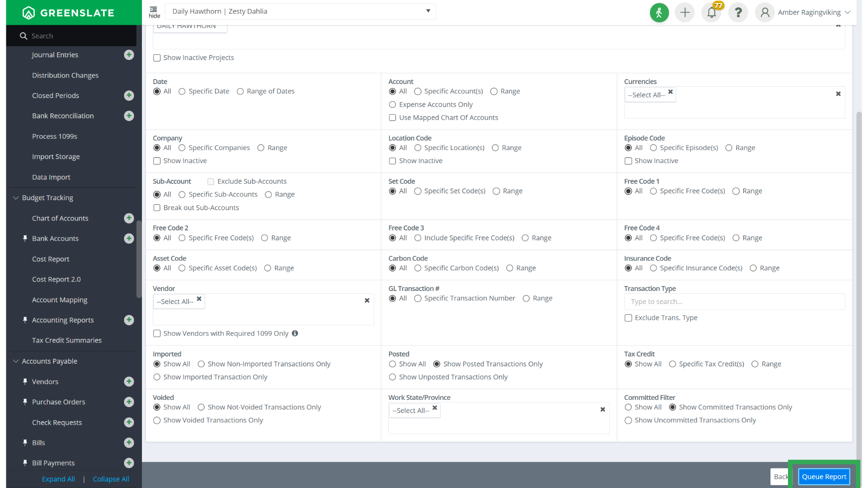Click plus icon next to Bank Accounts
Screen dimensions: 868x488
(129, 239)
